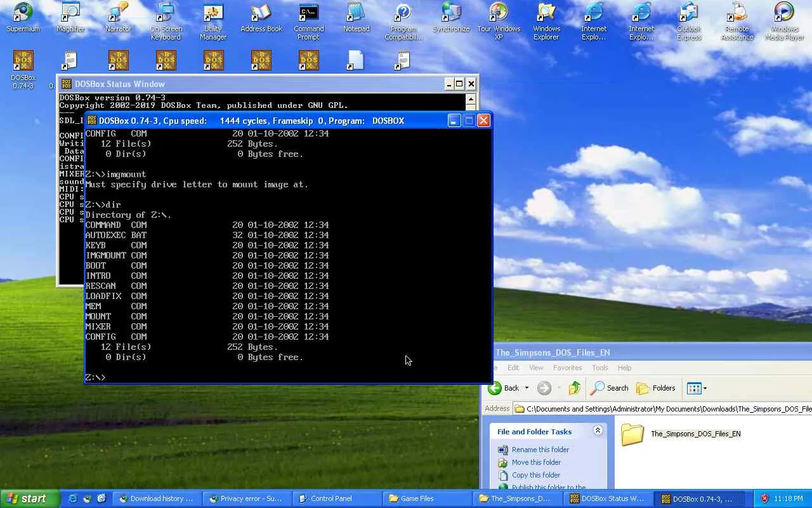This screenshot has height=508, width=812.
Task: Click the Windows Explorer desktop shortcut
Action: [546, 21]
